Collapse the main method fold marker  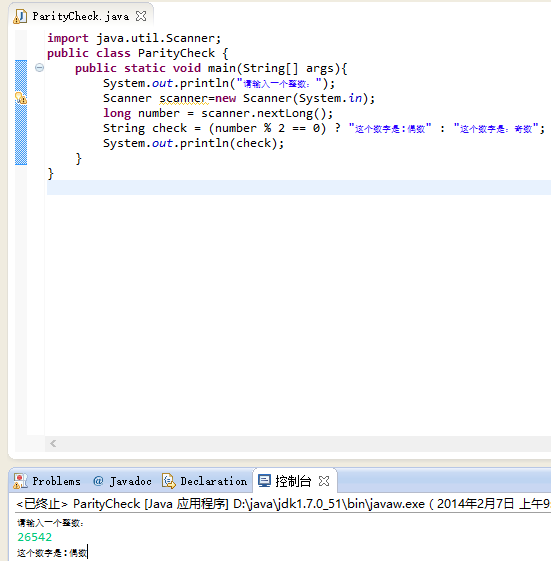click(39, 67)
